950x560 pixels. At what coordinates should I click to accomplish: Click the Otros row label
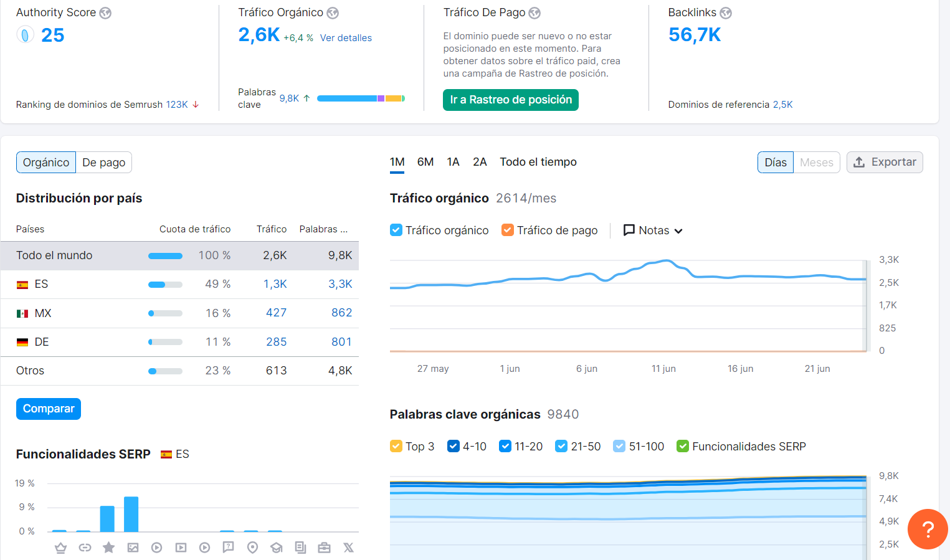coord(30,371)
